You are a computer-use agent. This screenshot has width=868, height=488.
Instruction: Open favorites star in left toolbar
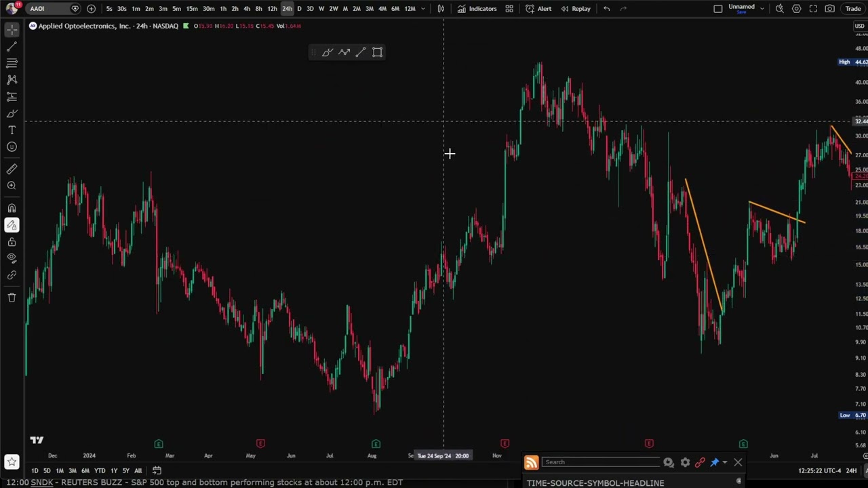click(x=12, y=462)
